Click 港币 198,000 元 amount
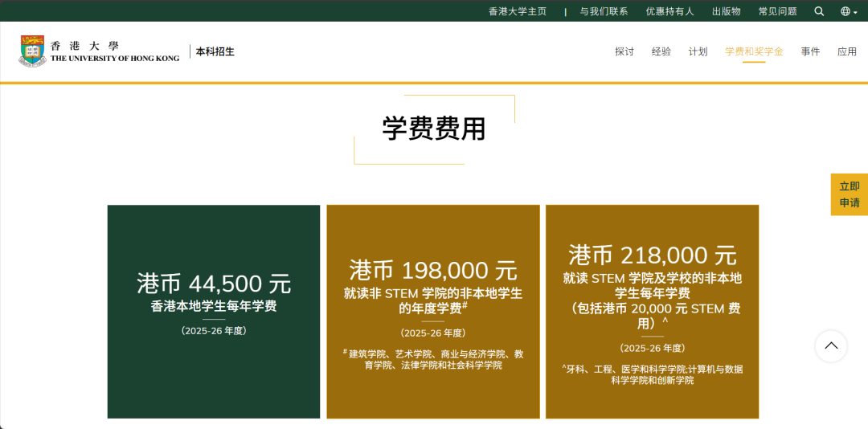This screenshot has height=429, width=868. tap(433, 270)
